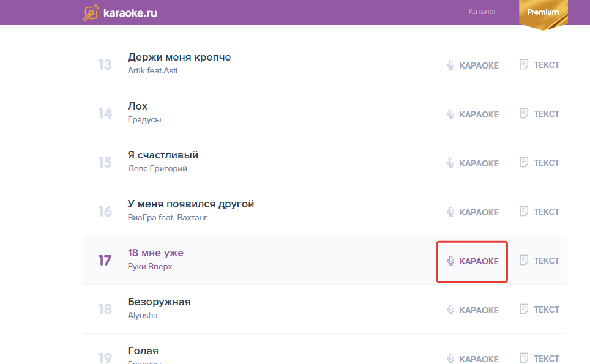Select song title 18 мне уже
Screen dimensions: 590x364
click(155, 253)
